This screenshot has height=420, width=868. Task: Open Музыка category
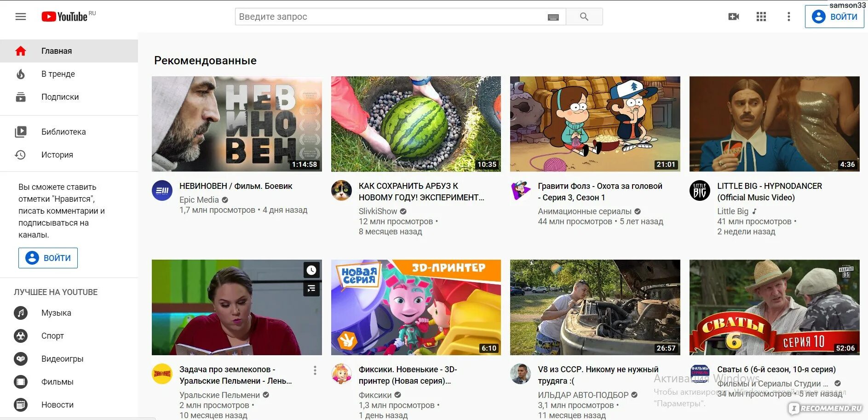[69, 313]
